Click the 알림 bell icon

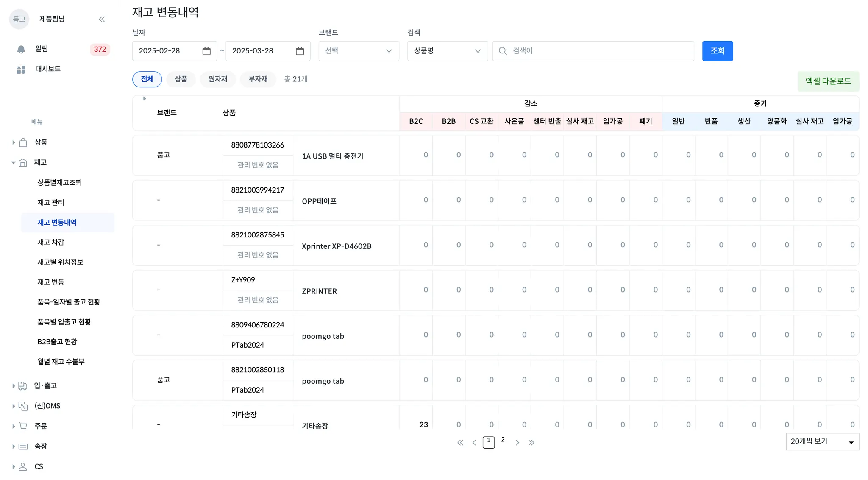(x=21, y=49)
